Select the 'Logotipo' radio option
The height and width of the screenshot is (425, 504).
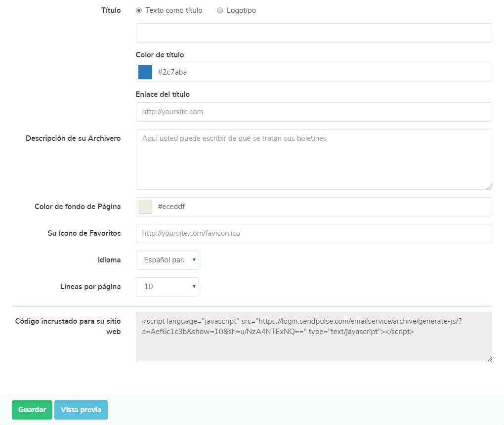point(220,10)
